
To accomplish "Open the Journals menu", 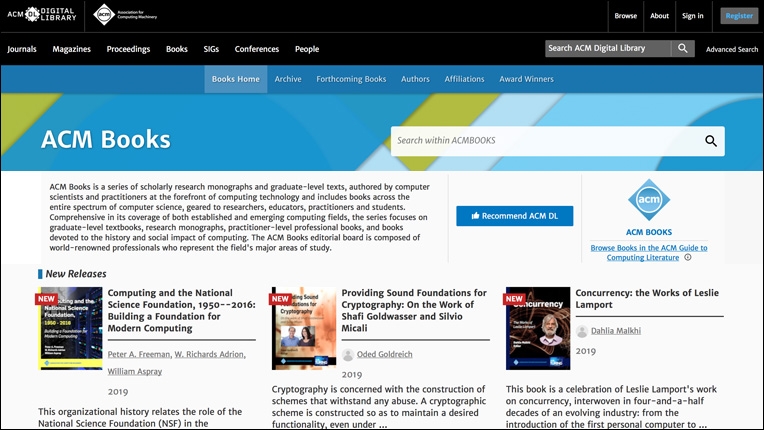I will pos(22,49).
